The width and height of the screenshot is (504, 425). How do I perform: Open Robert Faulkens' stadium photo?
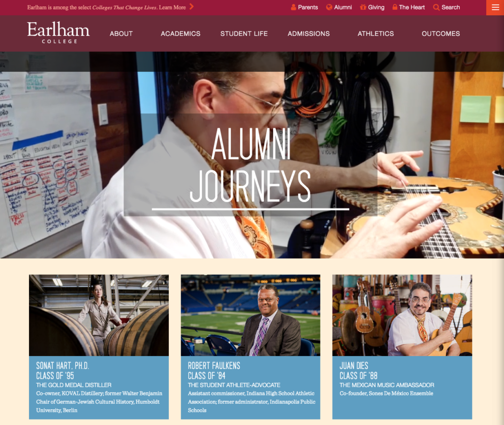click(251, 315)
